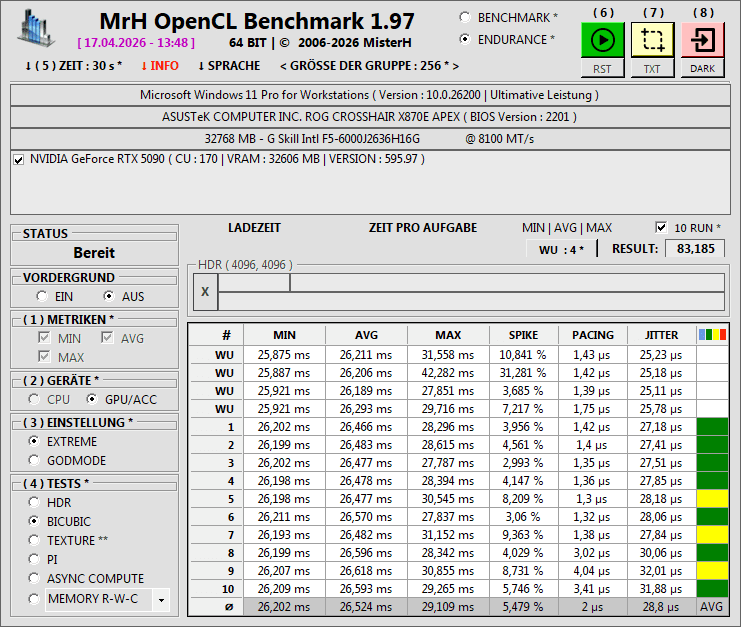Open the MEMORY R-W-C dropdown arrow

(161, 600)
